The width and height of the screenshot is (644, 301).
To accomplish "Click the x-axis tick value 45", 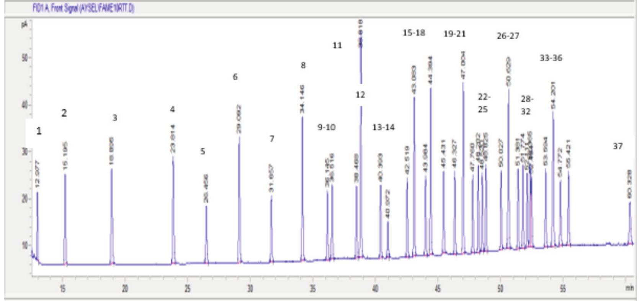I will click(x=438, y=288).
